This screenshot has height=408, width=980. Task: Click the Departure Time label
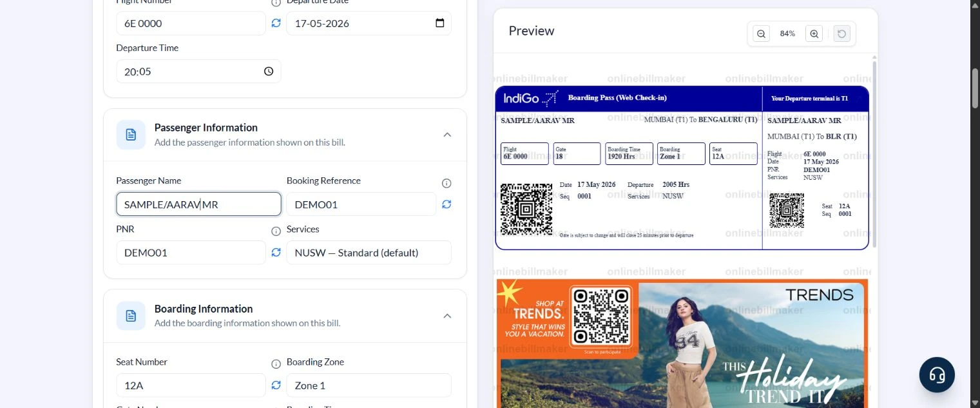point(147,48)
